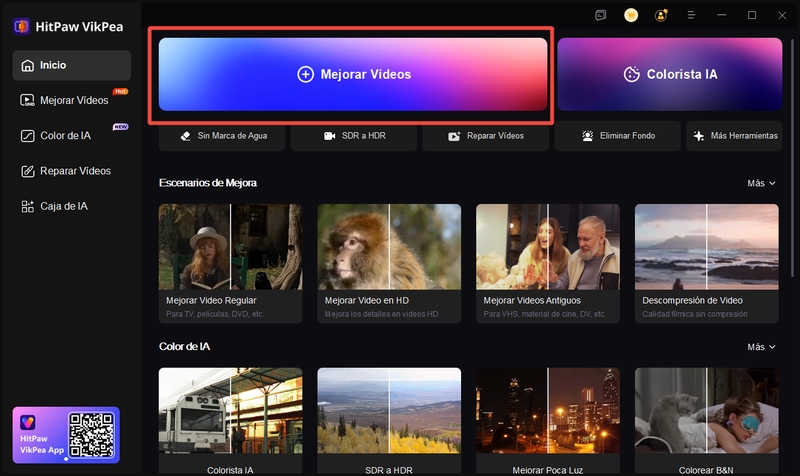This screenshot has height=476, width=800.
Task: Click the Colorista IA banner button
Action: click(x=669, y=74)
